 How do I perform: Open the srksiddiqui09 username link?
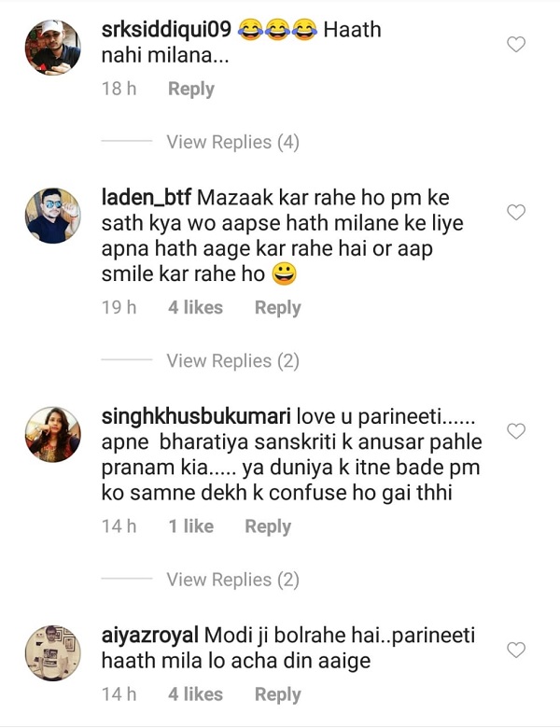pos(166,29)
